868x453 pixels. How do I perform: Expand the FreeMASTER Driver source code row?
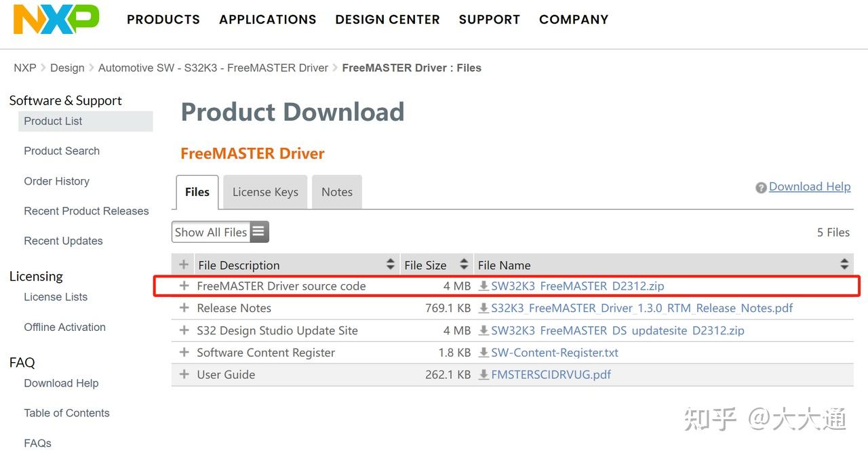[x=184, y=286]
